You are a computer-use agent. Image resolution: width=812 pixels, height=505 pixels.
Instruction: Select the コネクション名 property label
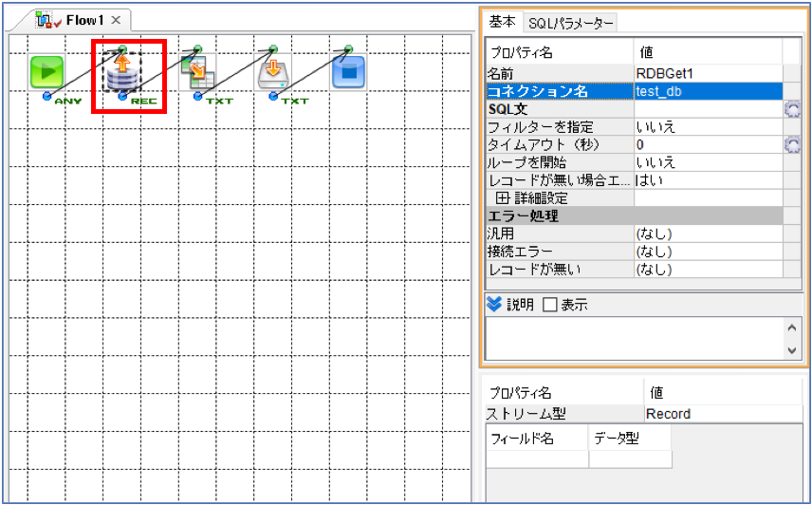click(560, 91)
